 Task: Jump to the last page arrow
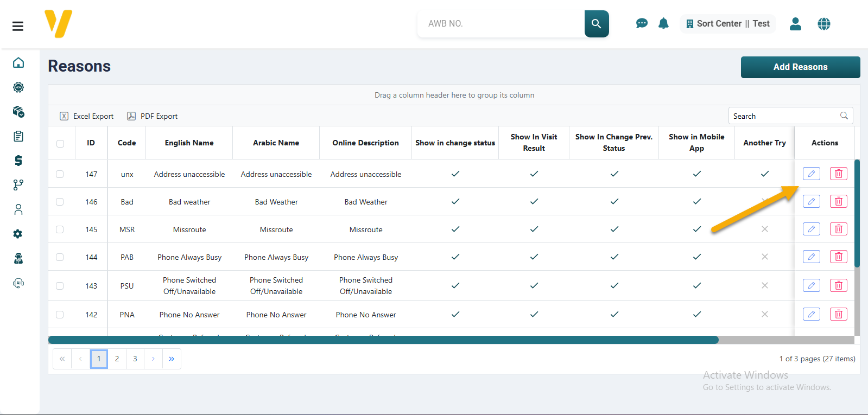172,359
